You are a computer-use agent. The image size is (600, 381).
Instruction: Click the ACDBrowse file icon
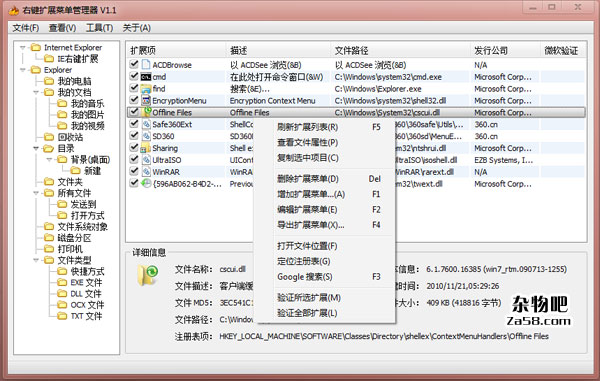146,65
